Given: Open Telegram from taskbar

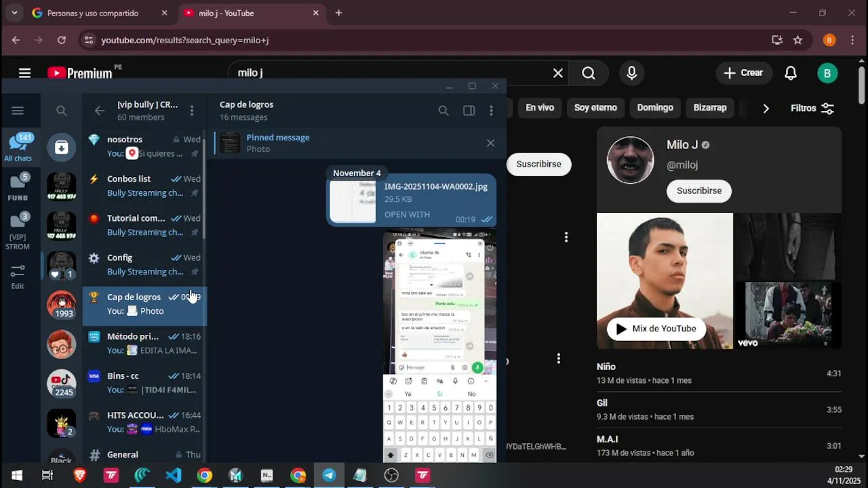Looking at the screenshot, I should pyautogui.click(x=329, y=476).
